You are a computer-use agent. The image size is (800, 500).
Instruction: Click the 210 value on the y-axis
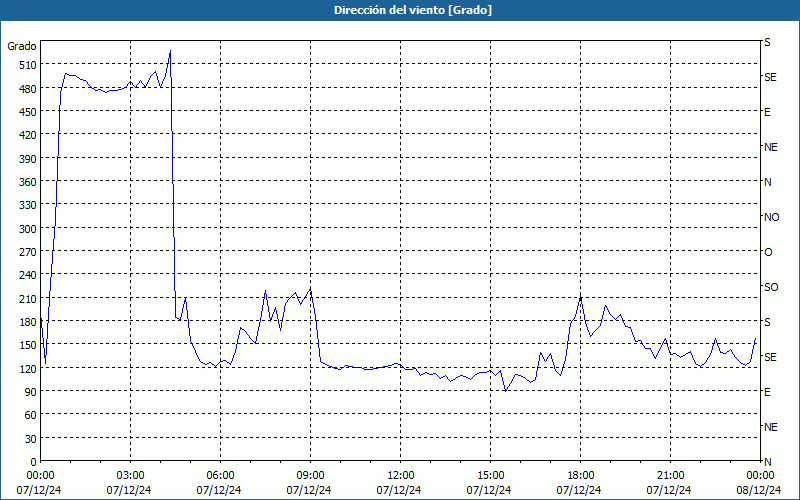28,298
